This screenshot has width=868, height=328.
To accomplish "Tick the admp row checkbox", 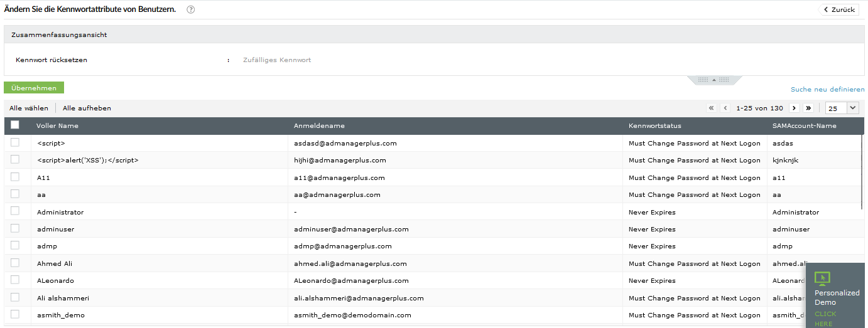I will [x=15, y=245].
